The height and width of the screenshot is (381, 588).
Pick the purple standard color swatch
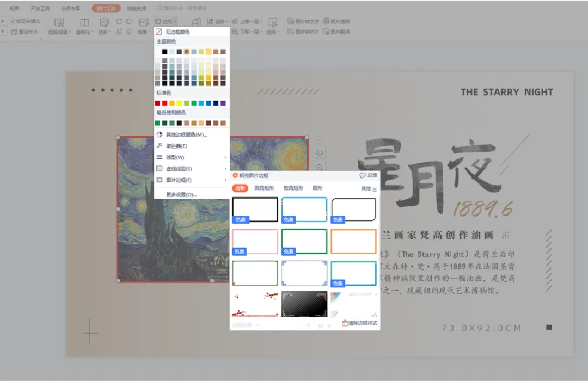point(223,103)
